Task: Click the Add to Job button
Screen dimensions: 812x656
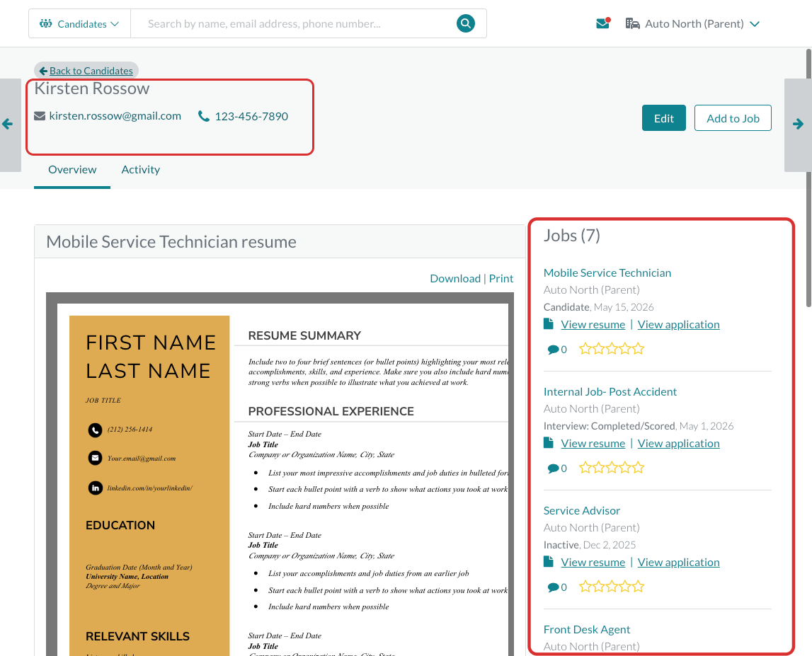Action: (733, 118)
